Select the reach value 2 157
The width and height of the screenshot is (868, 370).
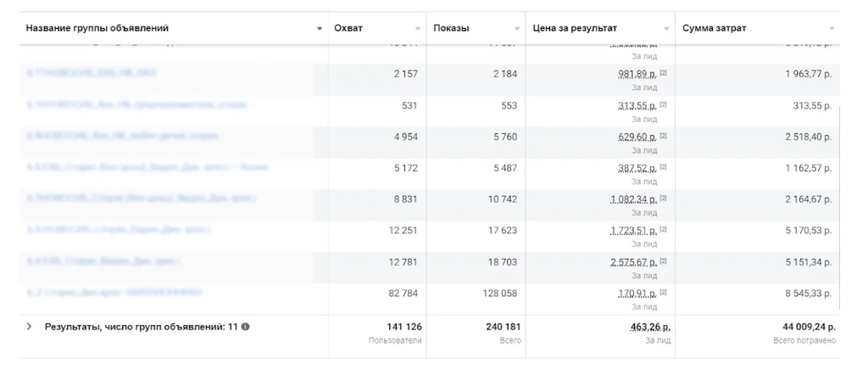point(406,74)
